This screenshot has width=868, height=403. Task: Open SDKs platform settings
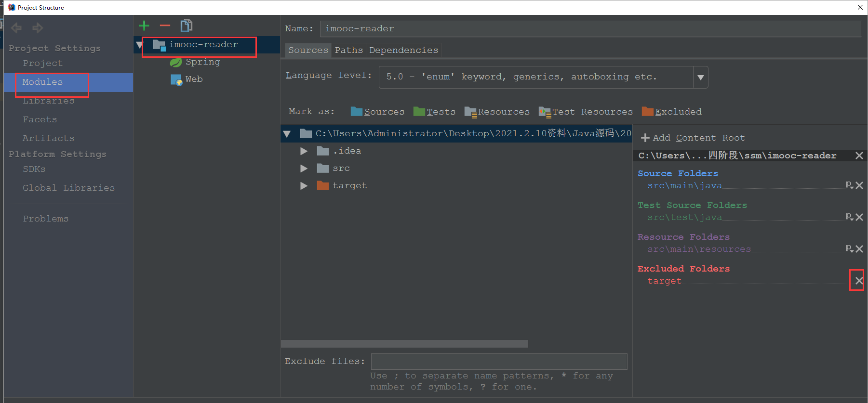click(x=34, y=169)
